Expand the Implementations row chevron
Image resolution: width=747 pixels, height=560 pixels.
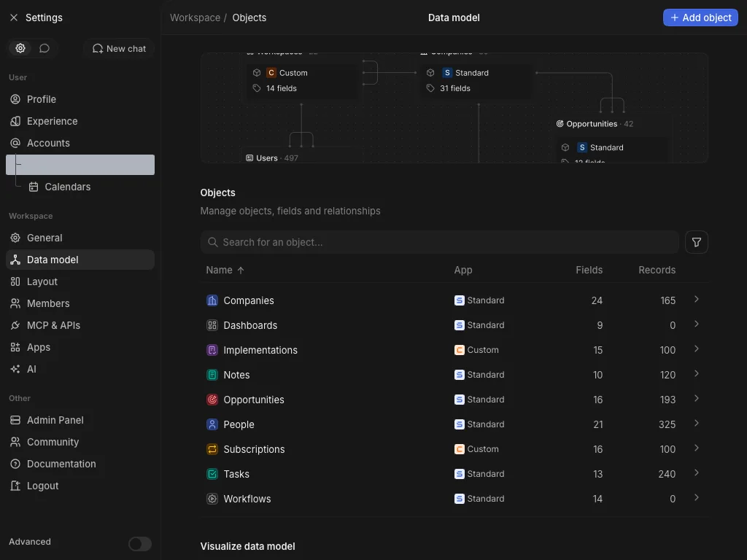pos(697,349)
